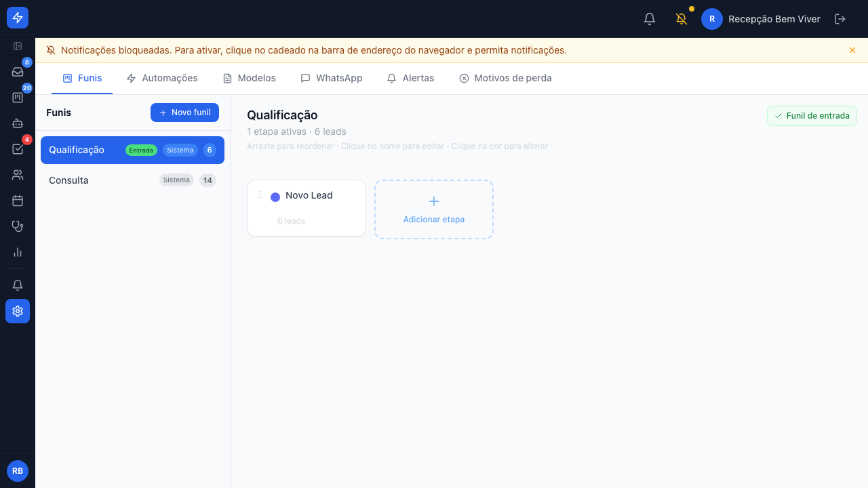The height and width of the screenshot is (488, 868).
Task: Open the sidebar bell notifications icon
Action: pyautogui.click(x=18, y=285)
